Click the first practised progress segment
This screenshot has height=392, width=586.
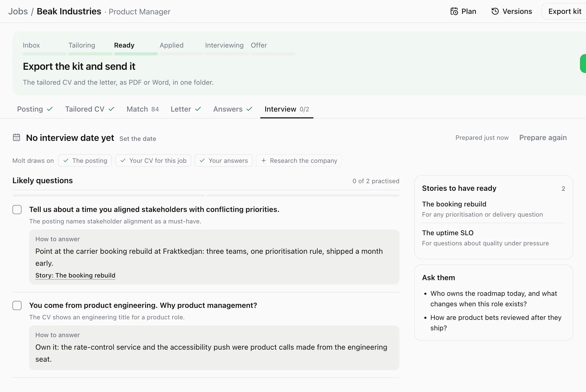109,195
